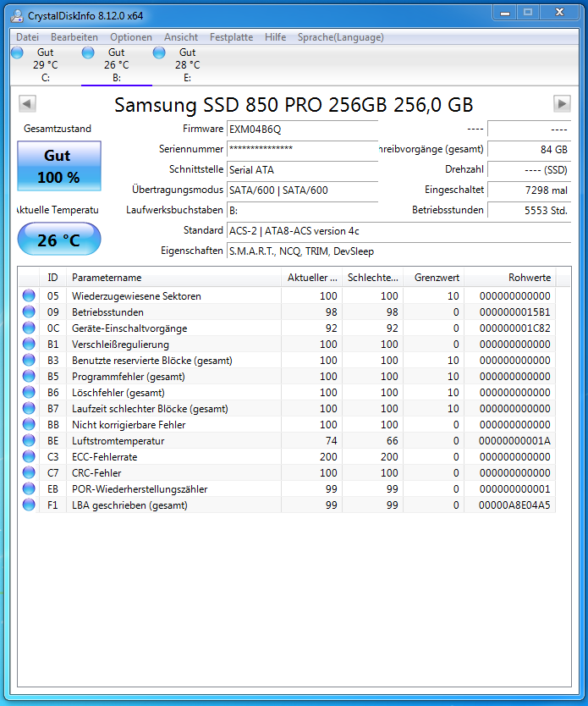Open the Bearbeiten menu
Viewport: 588px width, 706px height.
pos(74,37)
